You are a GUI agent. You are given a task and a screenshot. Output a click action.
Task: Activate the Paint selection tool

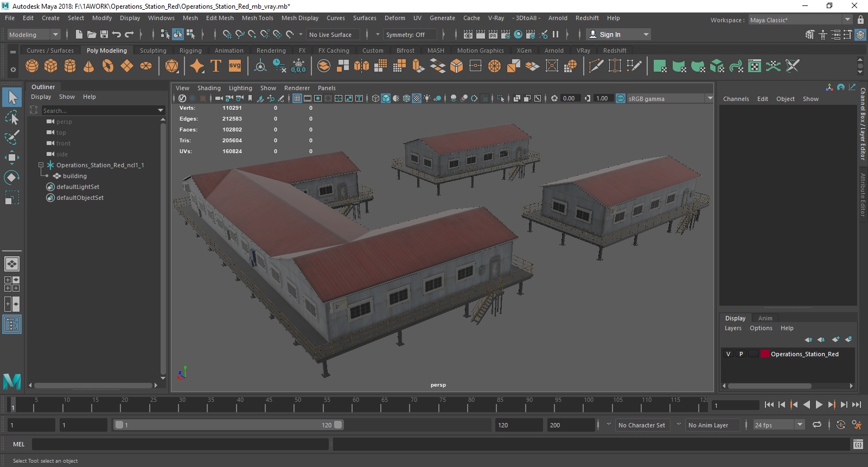[12, 137]
